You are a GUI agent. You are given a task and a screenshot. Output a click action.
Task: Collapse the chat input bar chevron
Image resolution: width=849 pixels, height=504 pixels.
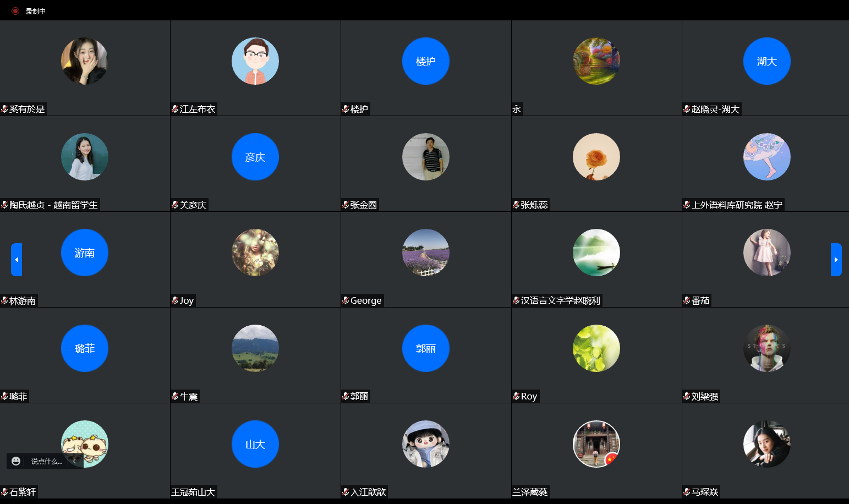[x=74, y=461]
